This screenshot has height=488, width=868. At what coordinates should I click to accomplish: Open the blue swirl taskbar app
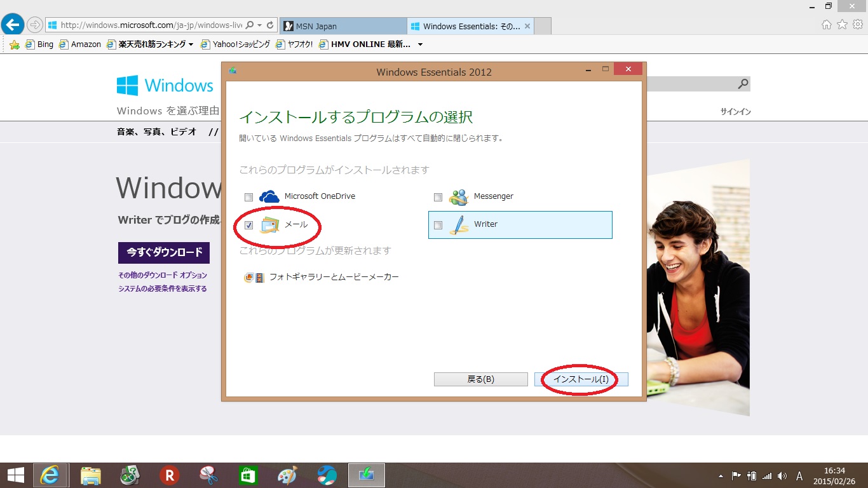pos(327,475)
